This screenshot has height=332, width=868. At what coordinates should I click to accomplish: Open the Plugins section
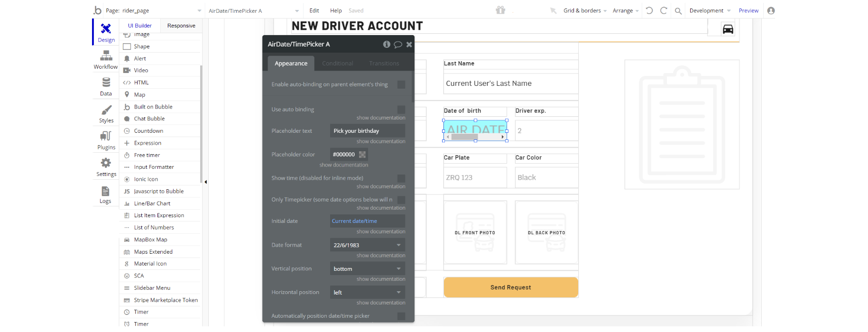106,140
